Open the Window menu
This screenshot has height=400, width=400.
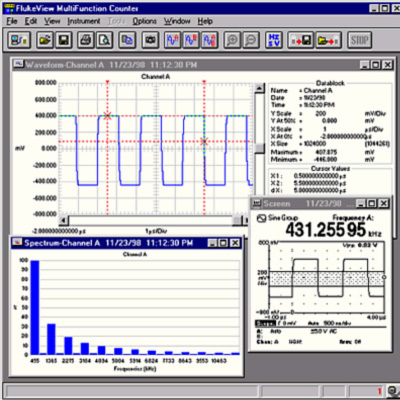coord(177,21)
